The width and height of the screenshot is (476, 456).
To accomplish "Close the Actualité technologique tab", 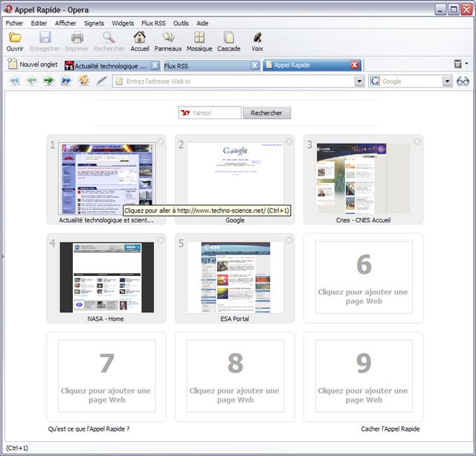I will 155,65.
